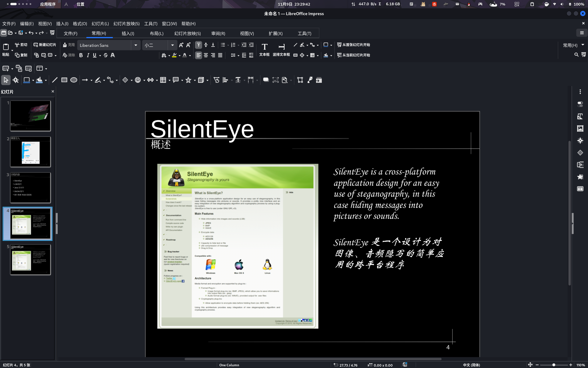Open the sidebar Shapes panel
This screenshot has height=368, width=588.
(x=580, y=153)
